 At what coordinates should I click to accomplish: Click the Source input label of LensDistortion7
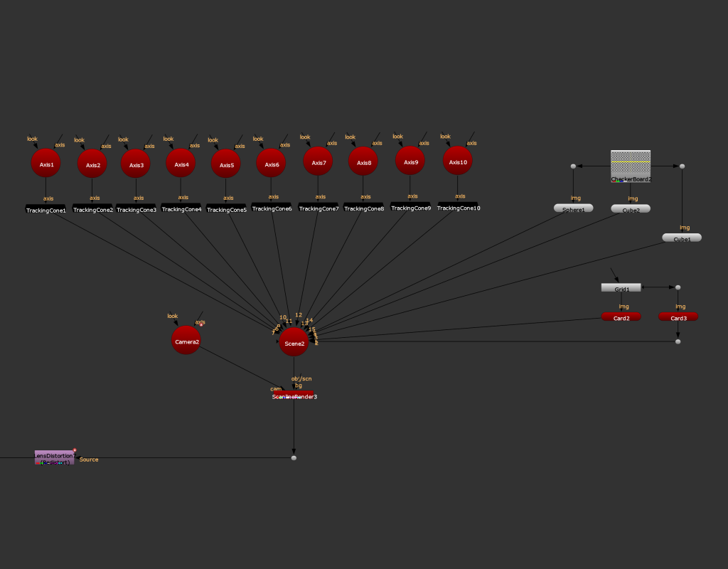pos(89,459)
